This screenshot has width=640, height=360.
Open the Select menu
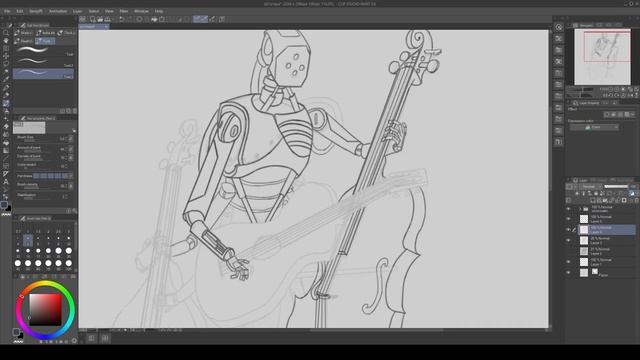(93, 11)
